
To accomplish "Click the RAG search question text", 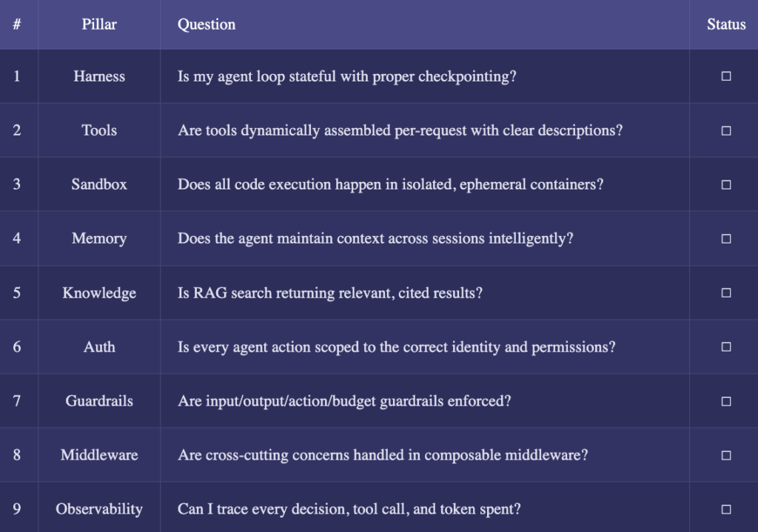I will point(330,293).
